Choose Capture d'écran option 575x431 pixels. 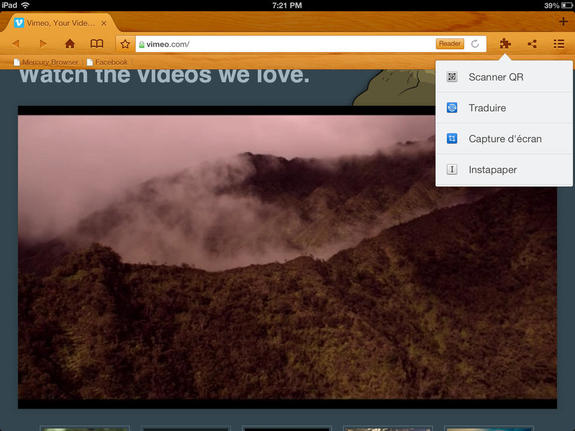504,139
